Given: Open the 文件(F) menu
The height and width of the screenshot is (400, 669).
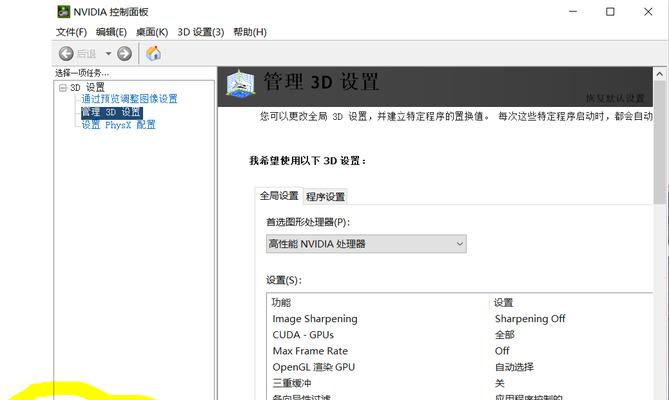Looking at the screenshot, I should click(71, 32).
